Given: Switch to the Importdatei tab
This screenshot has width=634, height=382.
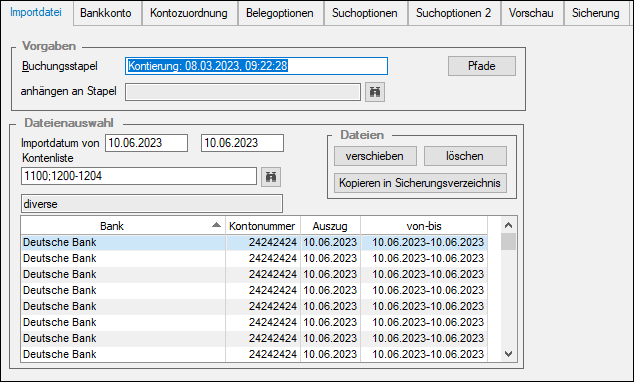Looking at the screenshot, I should pyautogui.click(x=36, y=12).
